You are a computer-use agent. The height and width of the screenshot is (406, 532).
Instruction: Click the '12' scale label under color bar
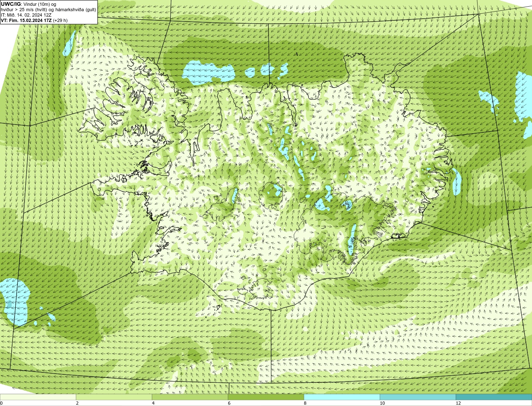[458, 403]
